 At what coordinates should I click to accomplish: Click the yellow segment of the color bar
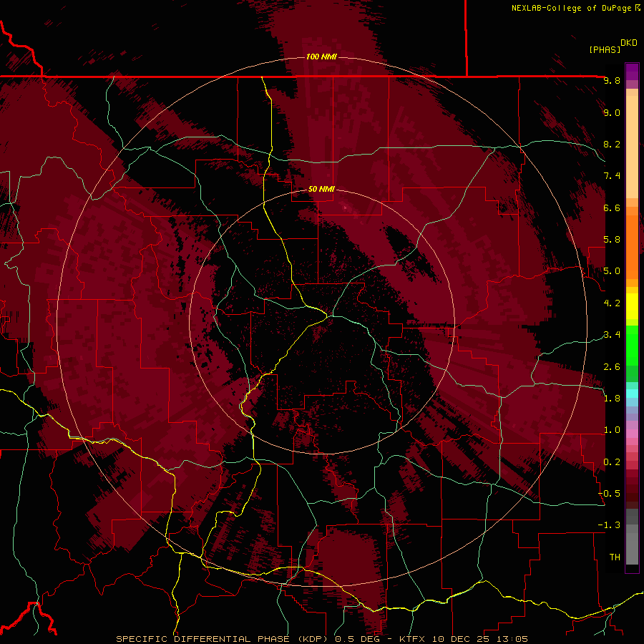click(632, 306)
